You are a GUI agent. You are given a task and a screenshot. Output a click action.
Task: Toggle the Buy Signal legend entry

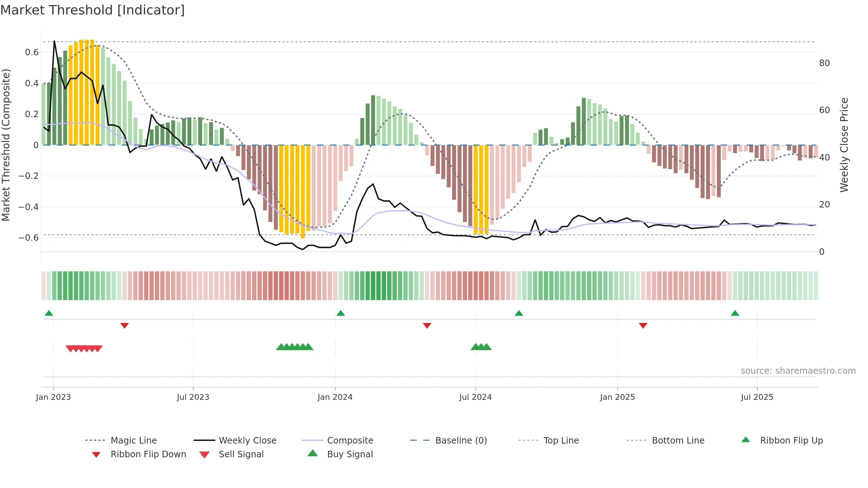point(340,454)
